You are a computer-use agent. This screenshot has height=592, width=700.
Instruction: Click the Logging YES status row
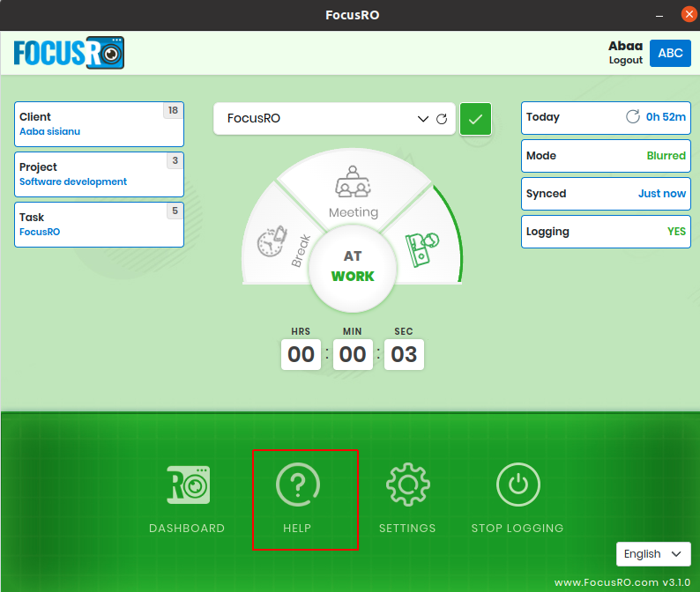click(606, 232)
